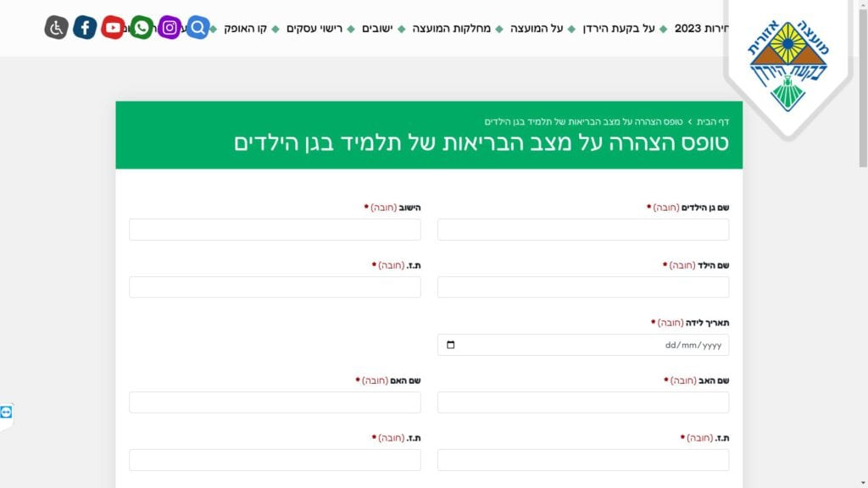Open the Instagram icon
This screenshot has height=488, width=868.
[170, 28]
